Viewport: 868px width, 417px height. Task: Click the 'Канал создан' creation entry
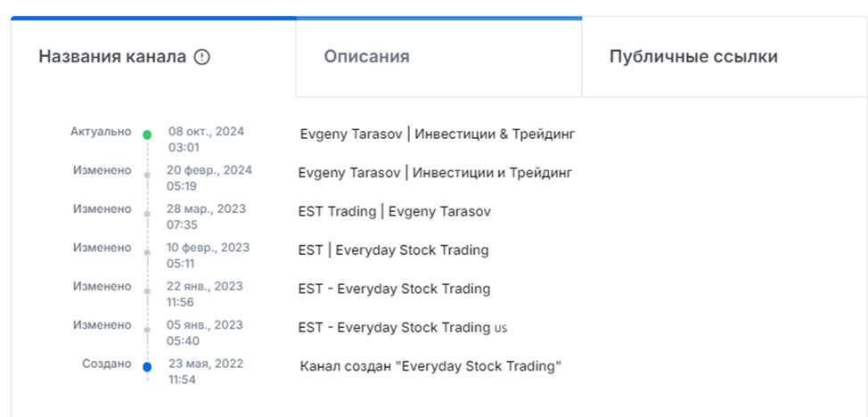click(431, 366)
